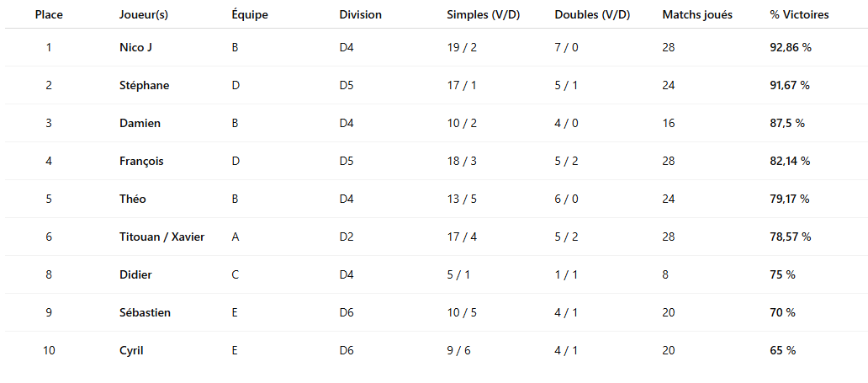The image size is (868, 383).
Task: Click the Théo player name
Action: (133, 199)
